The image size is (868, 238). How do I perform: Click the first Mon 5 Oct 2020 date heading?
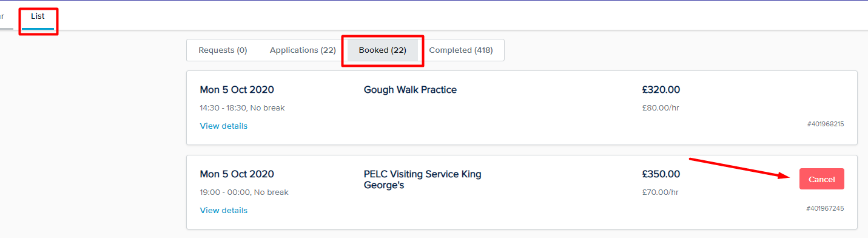click(x=237, y=90)
